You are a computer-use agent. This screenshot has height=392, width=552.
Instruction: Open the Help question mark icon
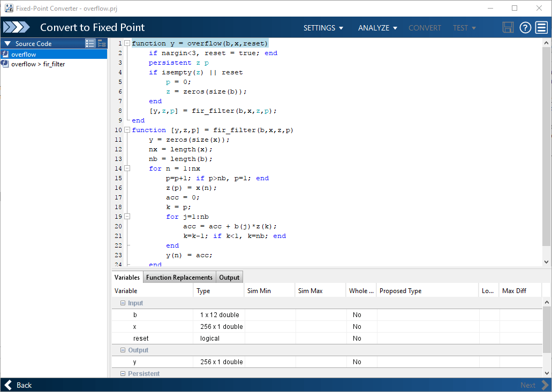coord(525,27)
